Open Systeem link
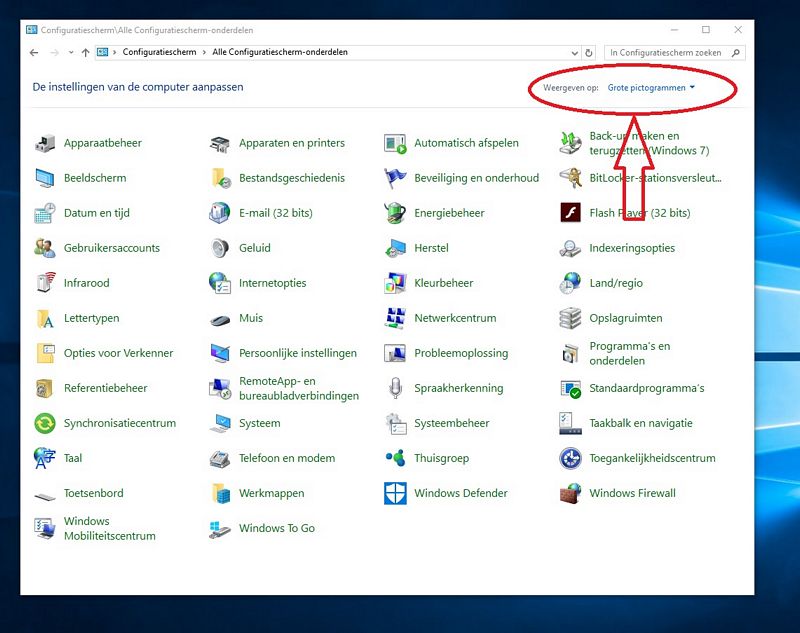The image size is (800, 633). pos(260,423)
